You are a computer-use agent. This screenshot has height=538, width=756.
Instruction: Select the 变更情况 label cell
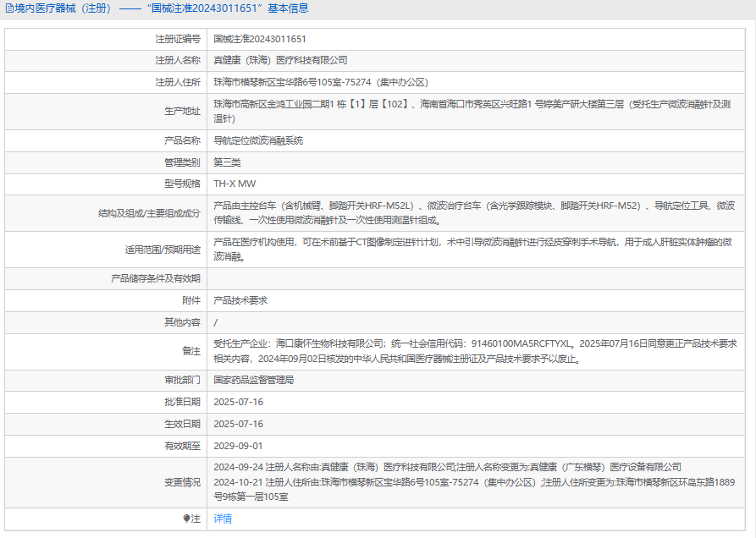point(106,483)
